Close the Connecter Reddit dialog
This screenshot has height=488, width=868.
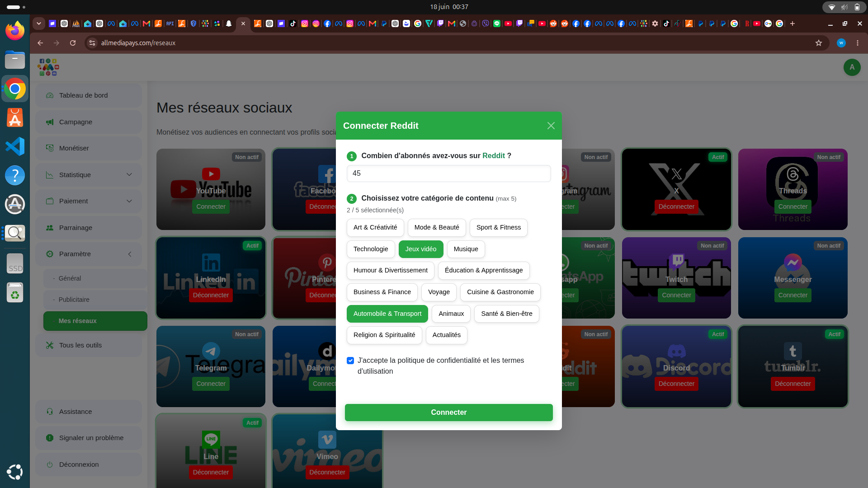pyautogui.click(x=551, y=126)
